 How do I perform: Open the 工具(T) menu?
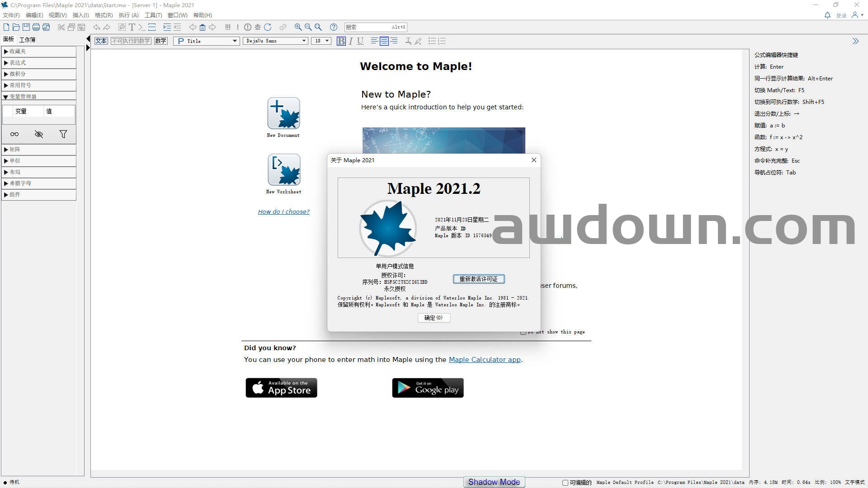[x=153, y=15]
